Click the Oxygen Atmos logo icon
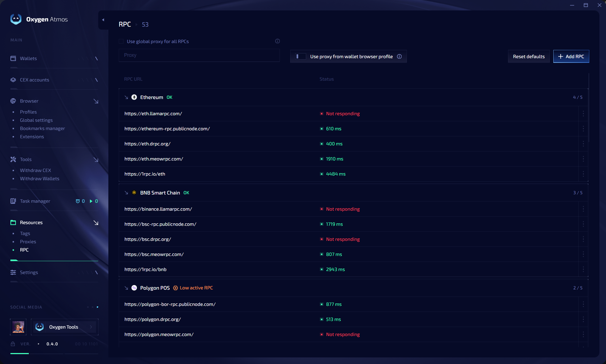 coord(16,19)
